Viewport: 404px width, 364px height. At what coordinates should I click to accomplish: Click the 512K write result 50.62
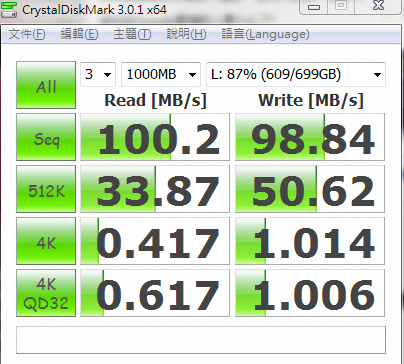[x=310, y=189]
